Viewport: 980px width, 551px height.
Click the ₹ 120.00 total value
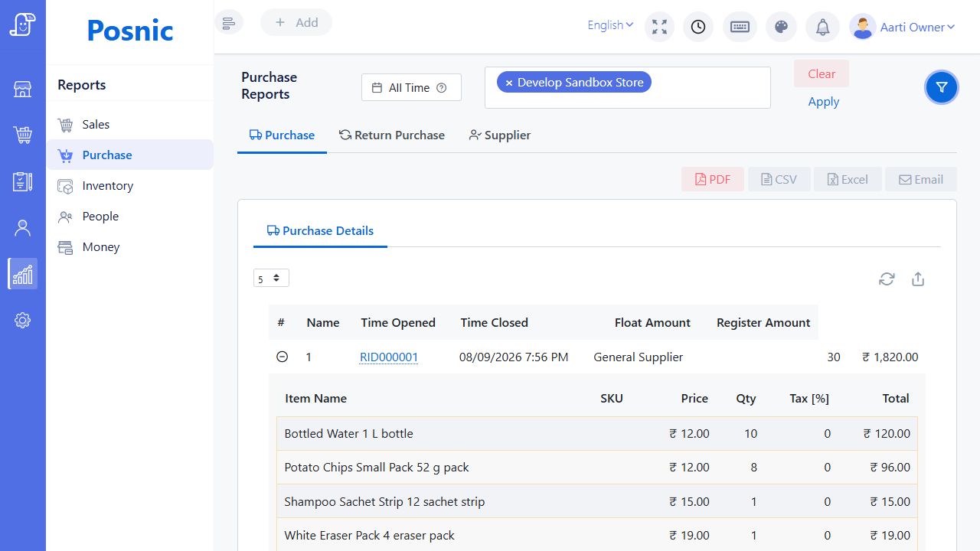click(x=887, y=433)
